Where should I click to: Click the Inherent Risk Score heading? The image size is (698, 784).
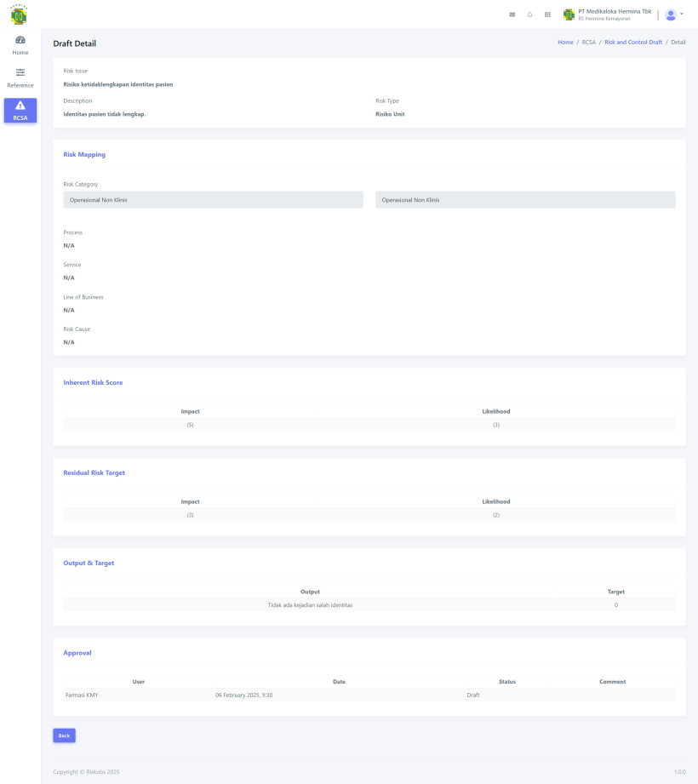pos(93,382)
